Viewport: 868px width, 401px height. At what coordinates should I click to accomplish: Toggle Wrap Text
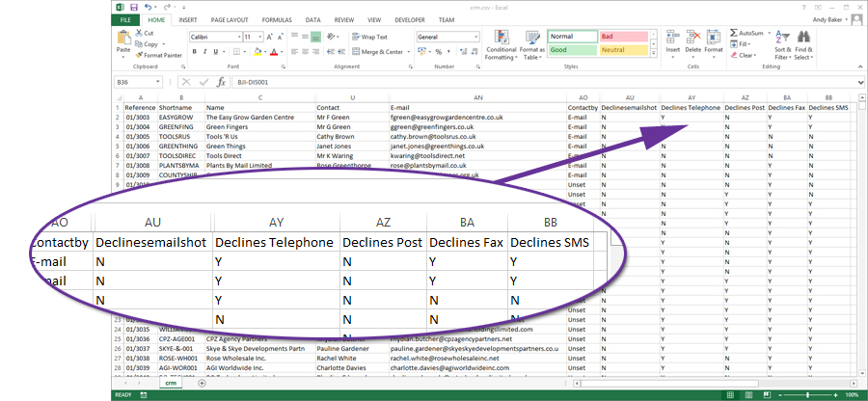(369, 37)
